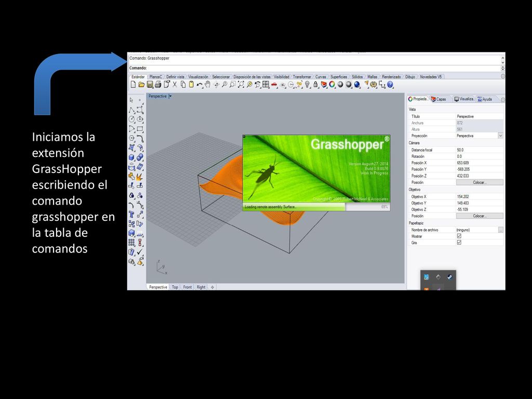The image size is (532, 399).
Task: Open the Curvas toolbar tab
Action: pyautogui.click(x=321, y=77)
